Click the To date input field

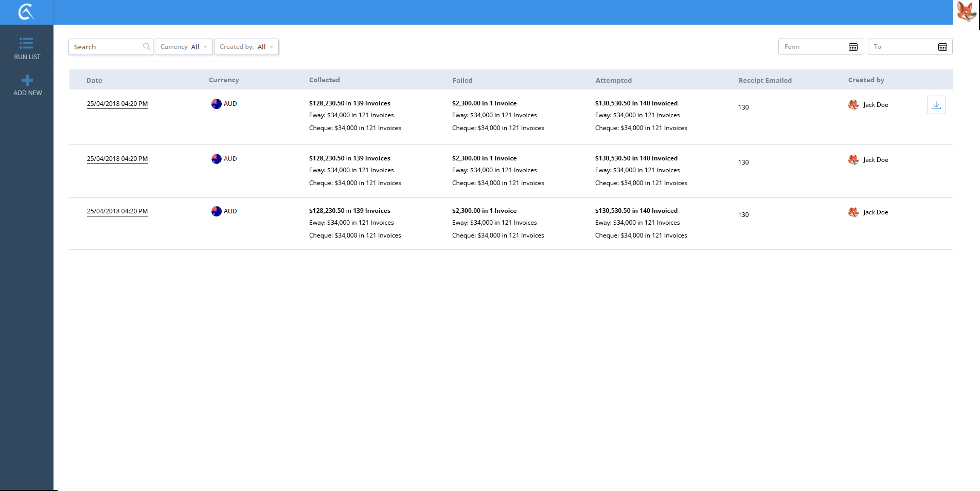(902, 47)
